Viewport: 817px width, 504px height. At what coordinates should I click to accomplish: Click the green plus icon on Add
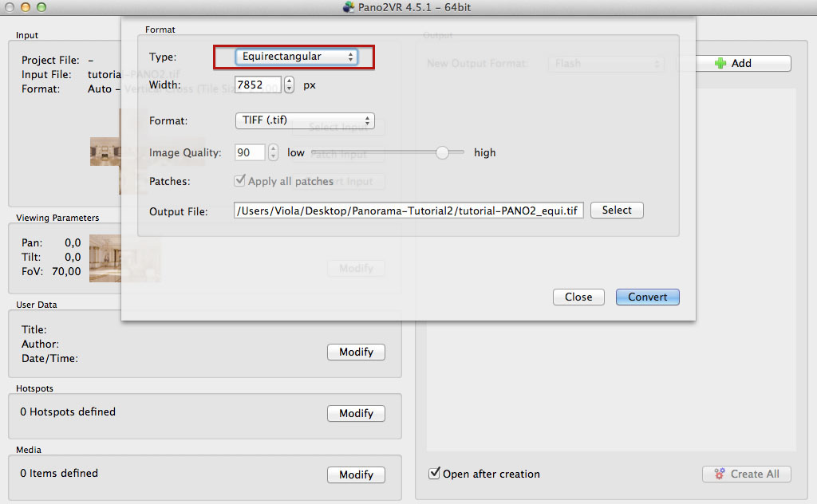(x=720, y=63)
